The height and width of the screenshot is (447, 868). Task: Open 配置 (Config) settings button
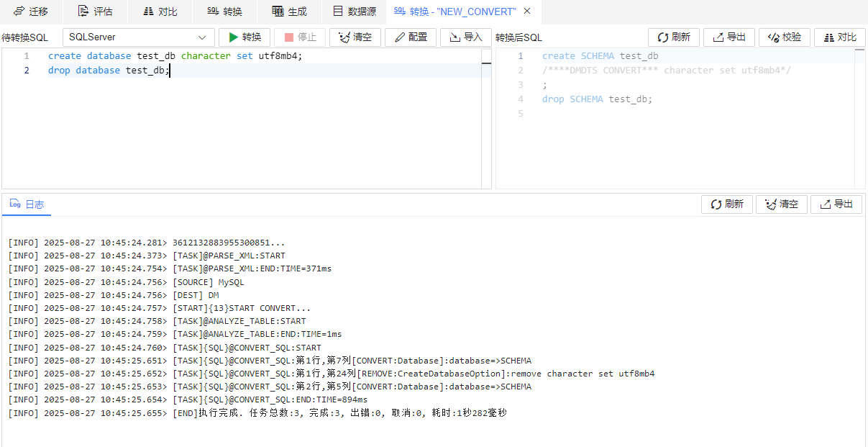[x=411, y=37]
